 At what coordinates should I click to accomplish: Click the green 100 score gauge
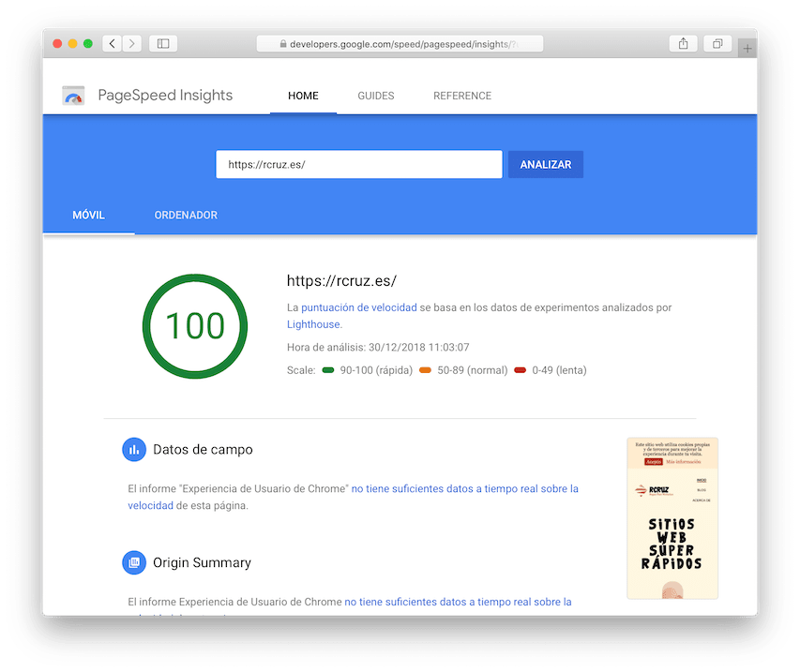pyautogui.click(x=195, y=326)
